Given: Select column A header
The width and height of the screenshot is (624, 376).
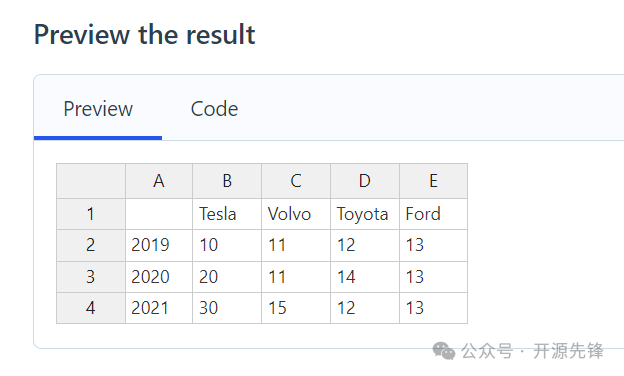Looking at the screenshot, I should click(x=159, y=181).
